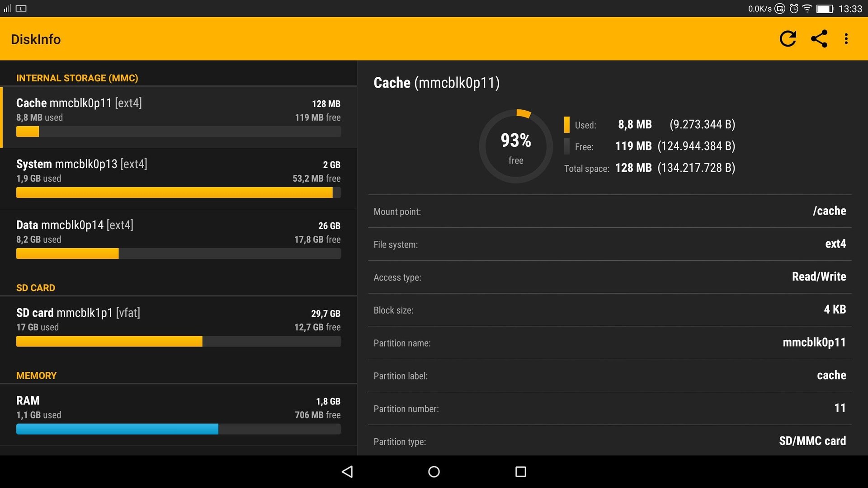Tap the recent apps square button
868x488 pixels.
pyautogui.click(x=521, y=472)
